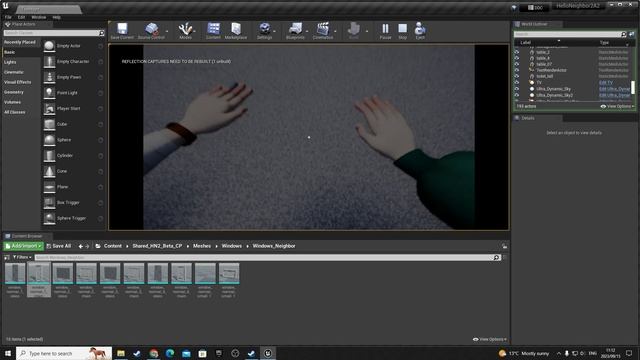Toggle visibility of table_4 actor

coord(517,58)
